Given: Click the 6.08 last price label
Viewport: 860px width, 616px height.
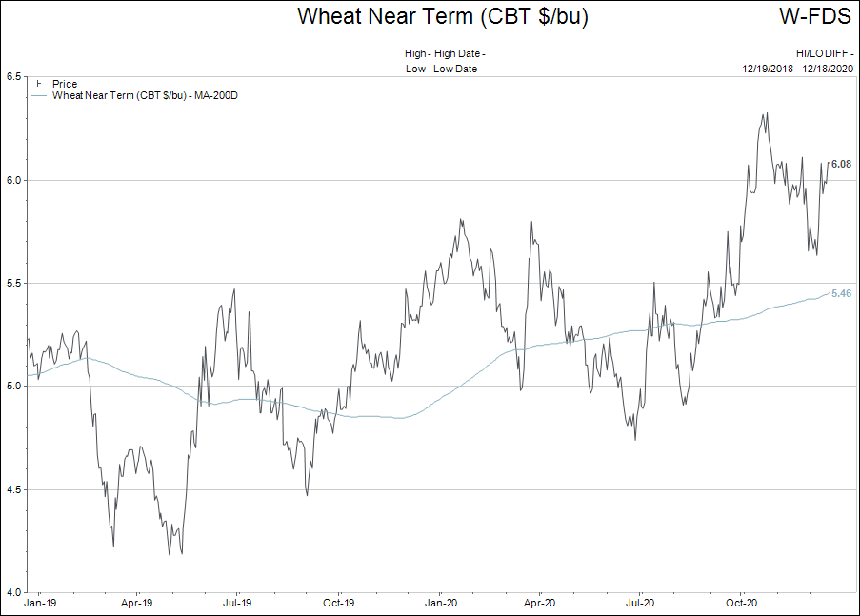Looking at the screenshot, I should pos(841,165).
